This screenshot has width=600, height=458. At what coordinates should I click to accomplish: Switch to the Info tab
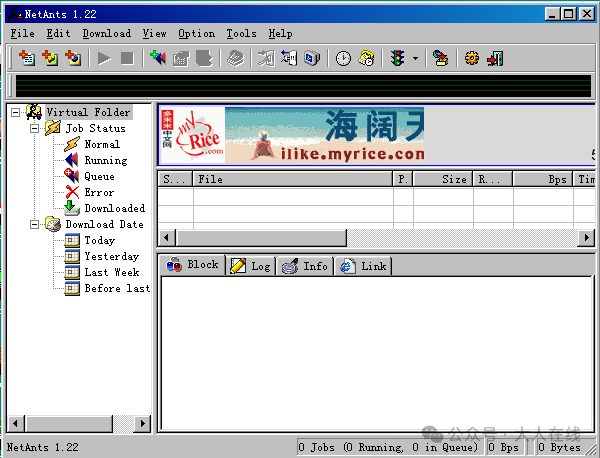pyautogui.click(x=305, y=266)
